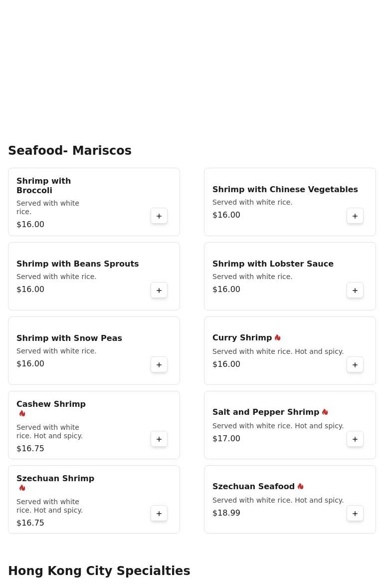The height and width of the screenshot is (588, 384).
Task: Add Shrimp with Lobster Sauce to cart
Action: coord(355,291)
